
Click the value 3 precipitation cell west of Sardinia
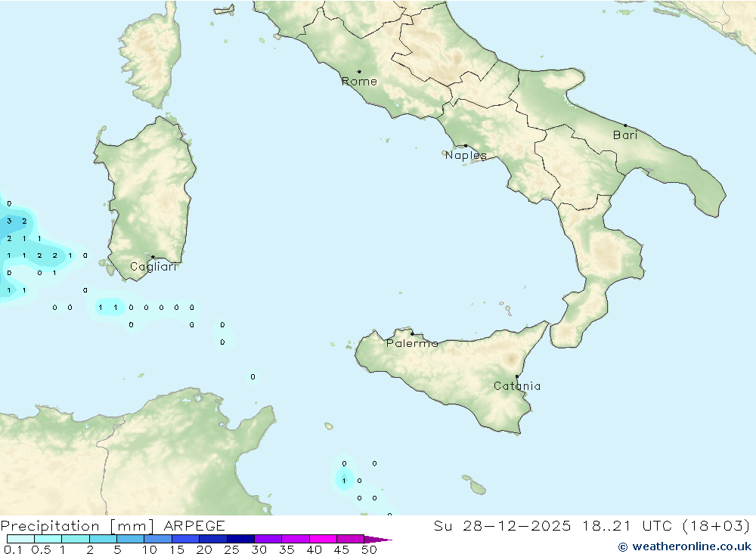tap(9, 221)
